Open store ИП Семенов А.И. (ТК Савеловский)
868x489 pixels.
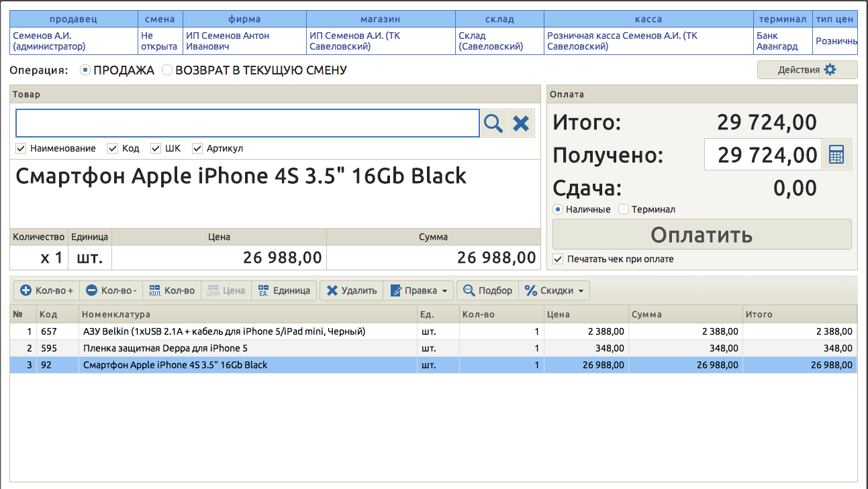(x=354, y=41)
